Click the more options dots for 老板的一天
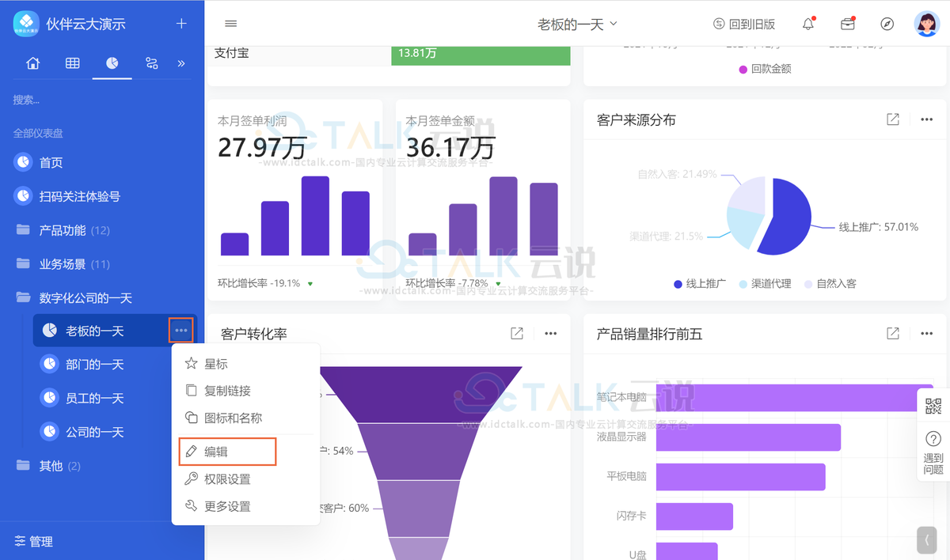 [181, 330]
